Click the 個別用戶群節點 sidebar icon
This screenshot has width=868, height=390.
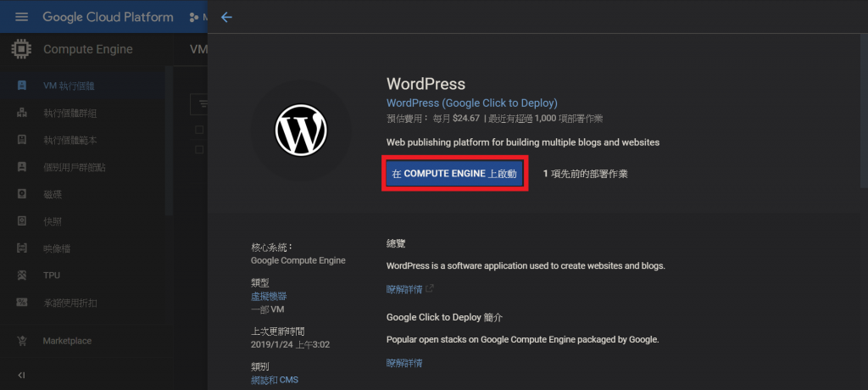click(x=21, y=167)
